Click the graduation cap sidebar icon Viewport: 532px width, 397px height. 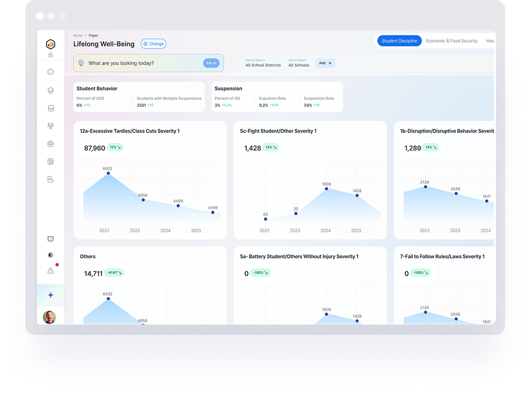click(x=51, y=90)
